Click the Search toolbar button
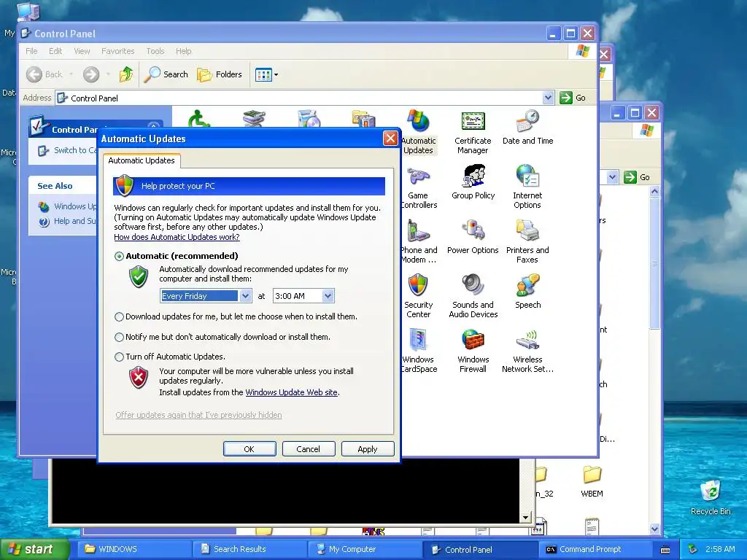 click(x=166, y=74)
